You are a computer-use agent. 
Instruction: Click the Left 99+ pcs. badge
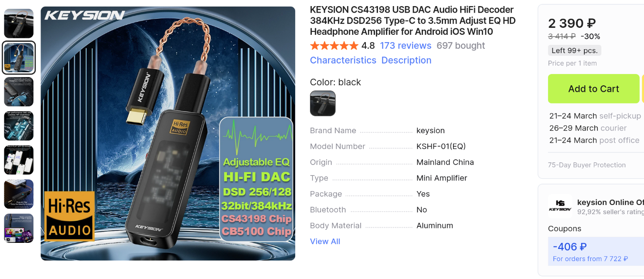click(x=574, y=50)
